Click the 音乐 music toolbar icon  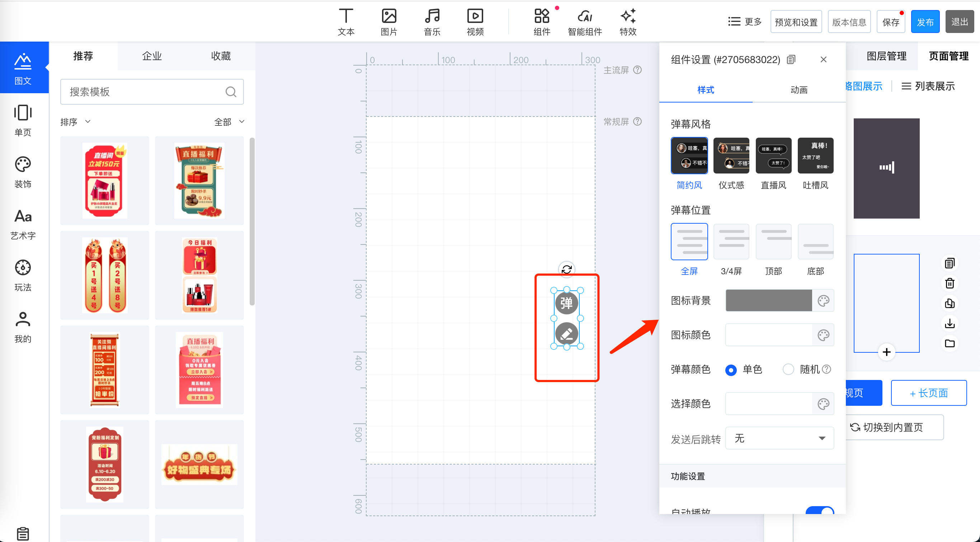pyautogui.click(x=432, y=22)
